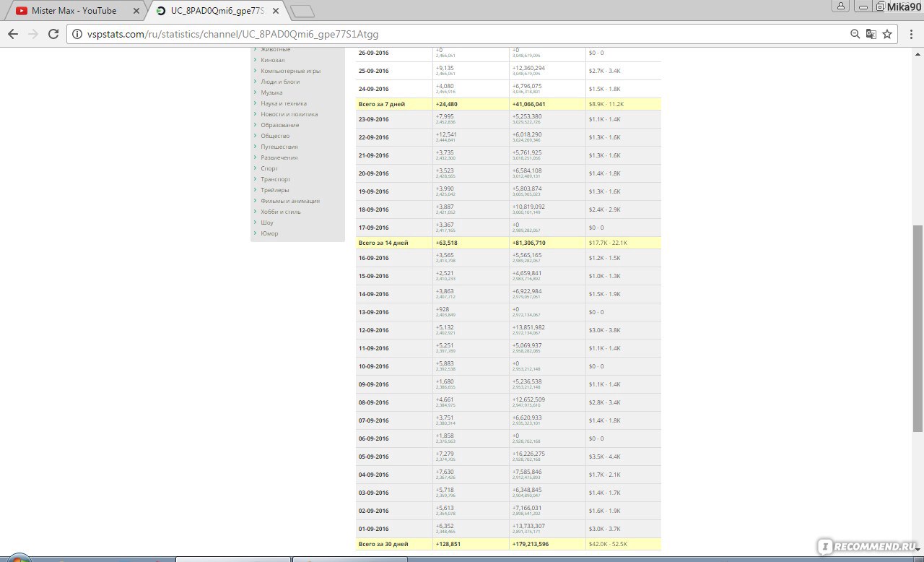The width and height of the screenshot is (924, 562).
Task: Open the Общество category link
Action: pyautogui.click(x=275, y=136)
